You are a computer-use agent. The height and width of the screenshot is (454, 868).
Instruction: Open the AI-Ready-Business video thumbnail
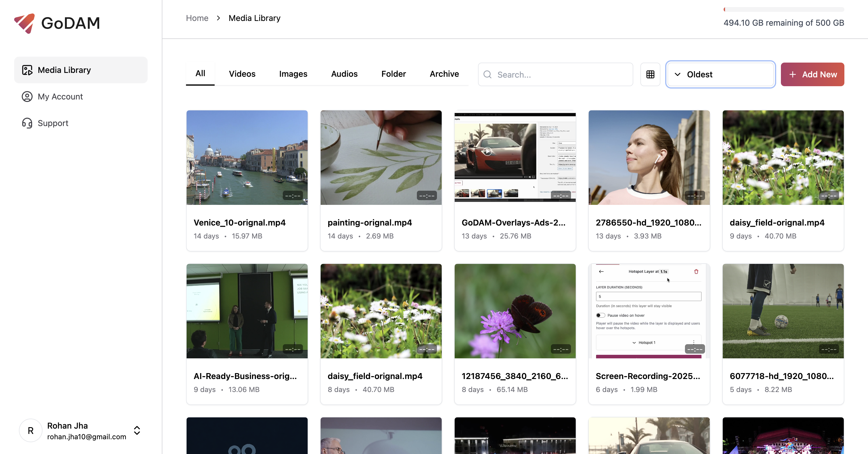pos(247,311)
